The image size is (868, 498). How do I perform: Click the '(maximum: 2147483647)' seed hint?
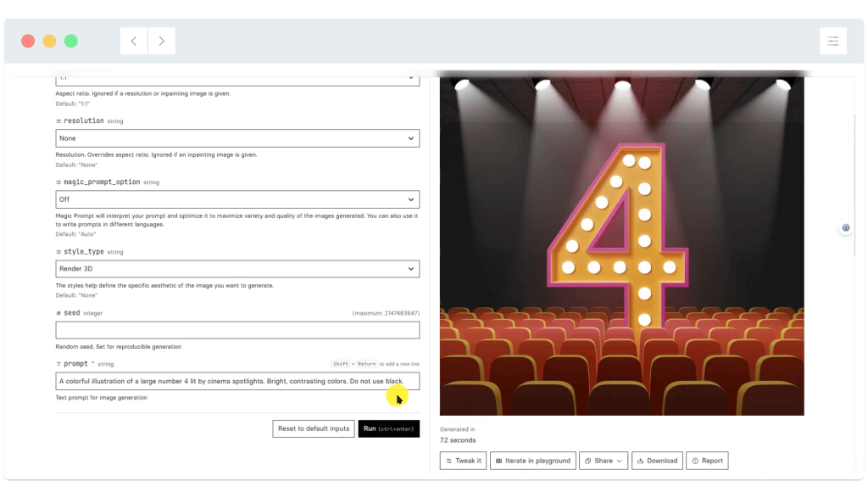[386, 314]
